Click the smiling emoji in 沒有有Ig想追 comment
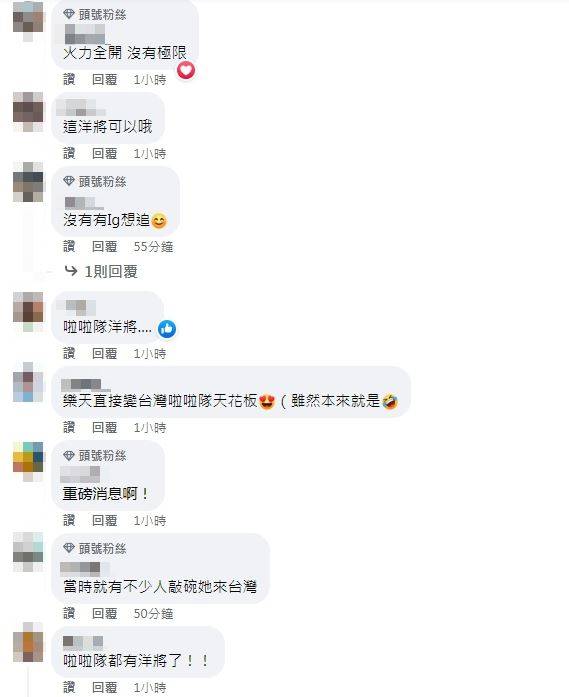This screenshot has width=569, height=697. pos(159,221)
